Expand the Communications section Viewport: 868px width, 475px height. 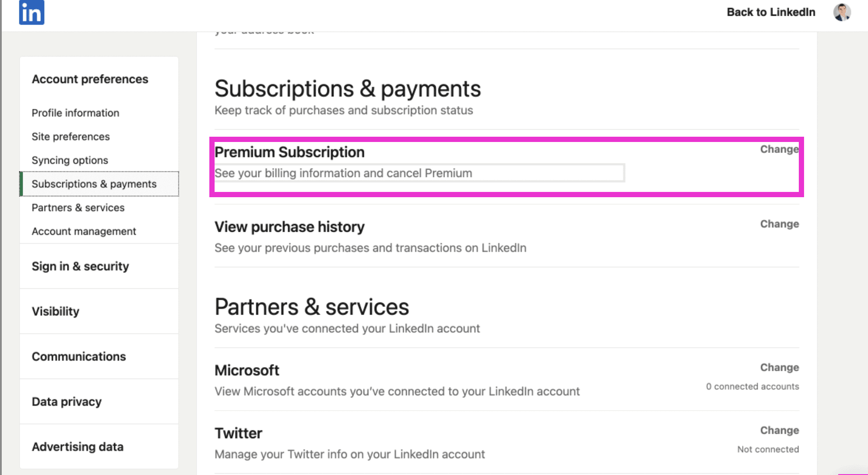78,357
